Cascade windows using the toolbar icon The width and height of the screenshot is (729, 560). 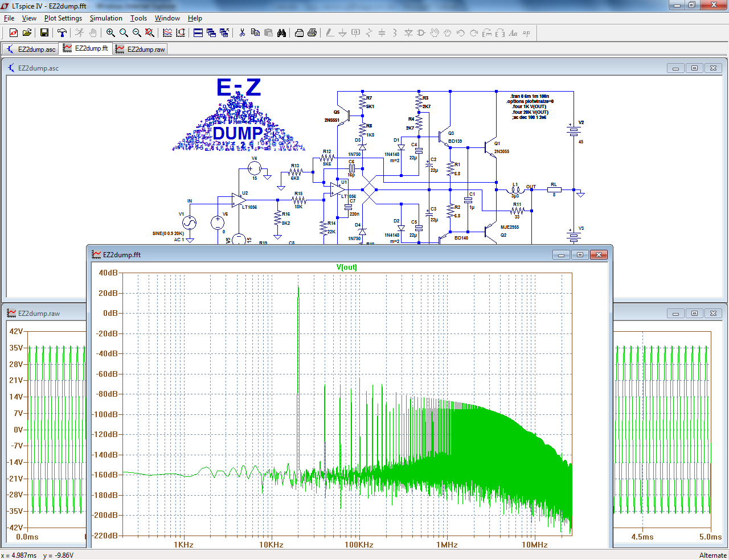pyautogui.click(x=211, y=33)
